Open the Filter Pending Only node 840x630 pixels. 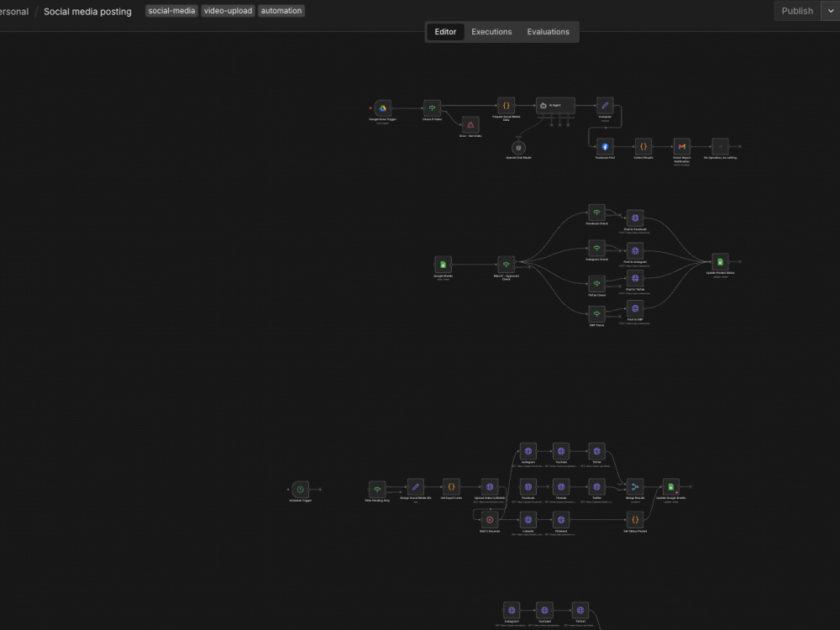(x=377, y=489)
